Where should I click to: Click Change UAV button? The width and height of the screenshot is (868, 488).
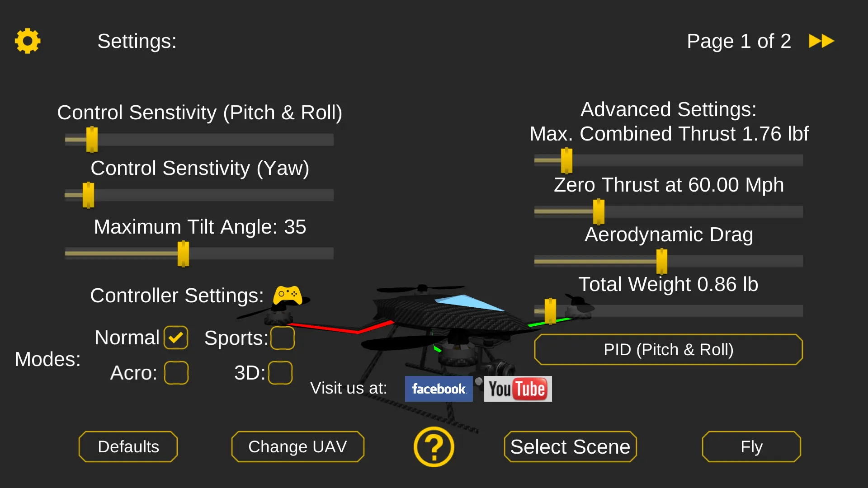pos(297,446)
